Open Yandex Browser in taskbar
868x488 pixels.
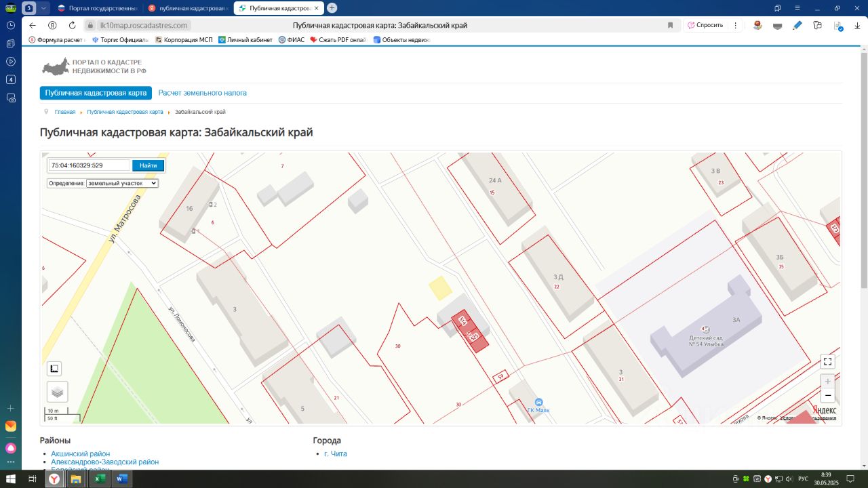point(54,479)
